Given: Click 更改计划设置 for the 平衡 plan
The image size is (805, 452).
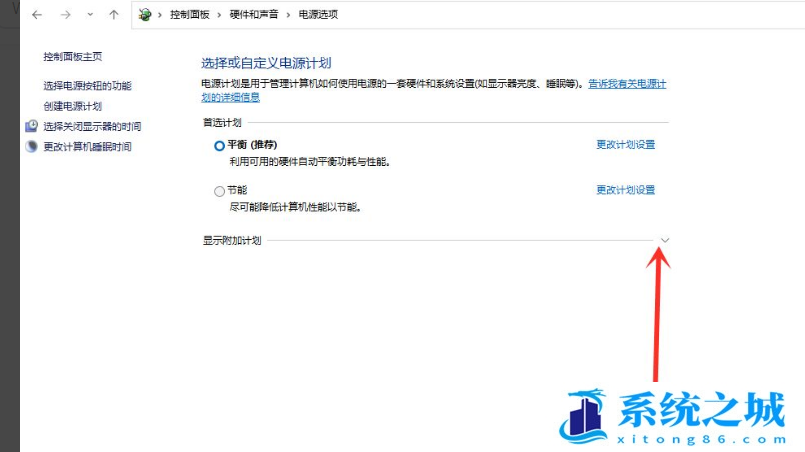Looking at the screenshot, I should (x=625, y=145).
